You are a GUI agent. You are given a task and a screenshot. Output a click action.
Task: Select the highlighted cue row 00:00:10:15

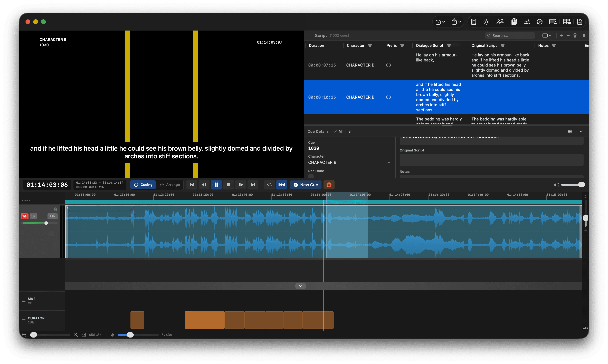[x=446, y=97]
